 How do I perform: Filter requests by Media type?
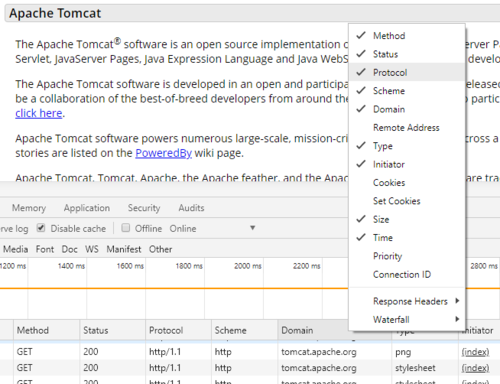[15, 249]
